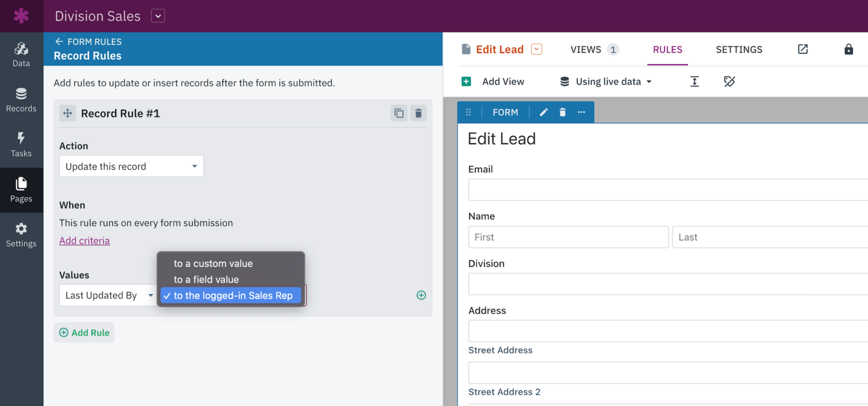Open page preview in new window
Screen dimensions: 868x406
click(803, 49)
